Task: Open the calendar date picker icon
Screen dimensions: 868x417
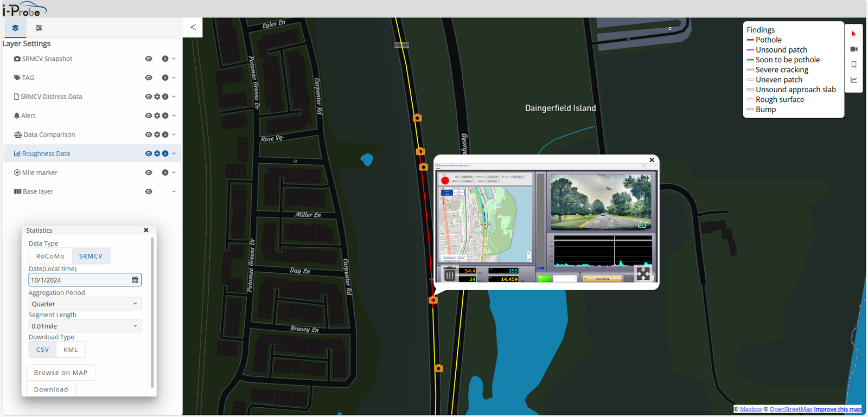Action: (x=135, y=280)
